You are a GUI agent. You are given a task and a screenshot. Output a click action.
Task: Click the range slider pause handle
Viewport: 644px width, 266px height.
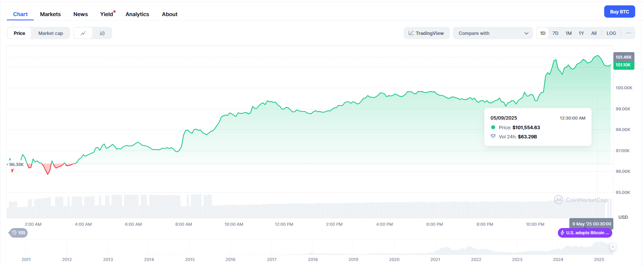pos(613,247)
